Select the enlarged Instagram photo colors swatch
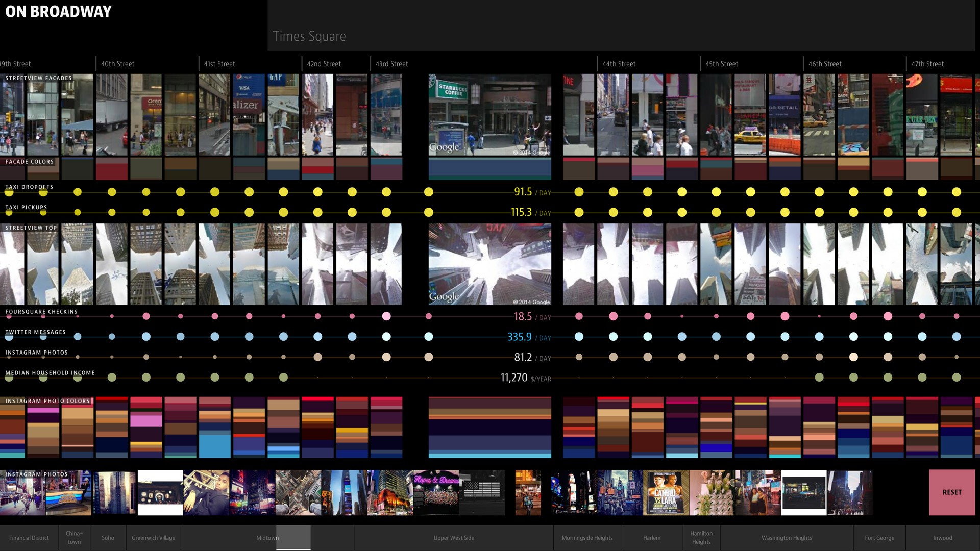This screenshot has width=980, height=551. click(489, 428)
